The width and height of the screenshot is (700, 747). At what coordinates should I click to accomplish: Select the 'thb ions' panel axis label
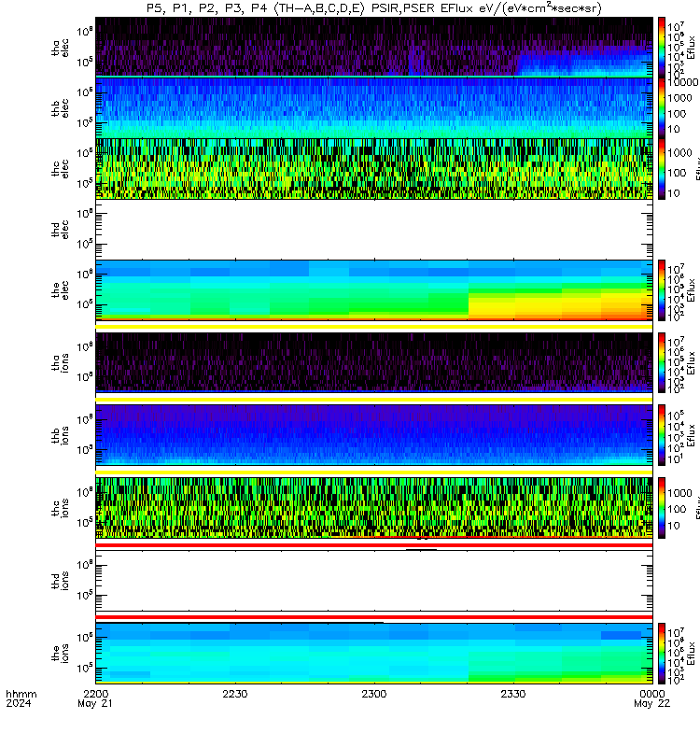pyautogui.click(x=61, y=435)
